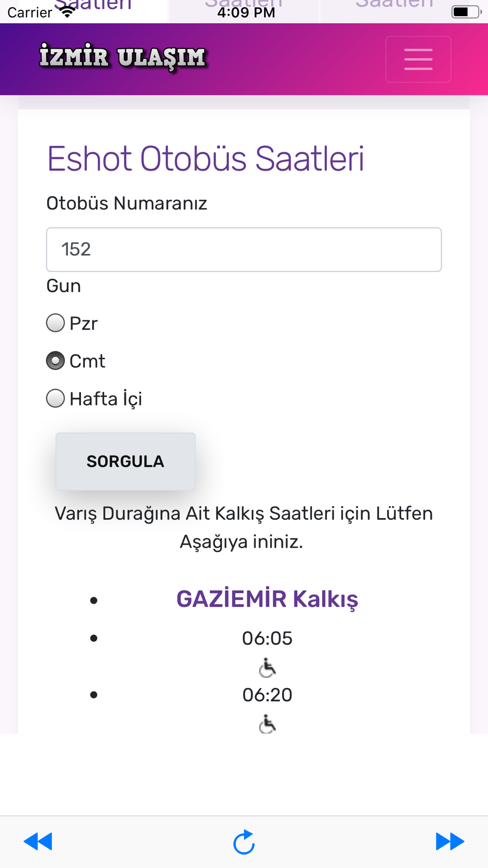
Task: Click the SORGULA button
Action: tap(125, 461)
